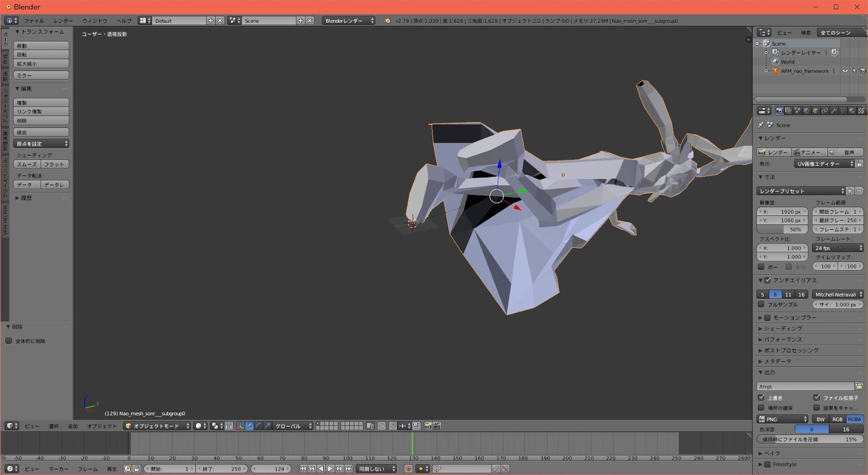Click the ミラー button in tool shelf
The image size is (868, 475).
41,75
